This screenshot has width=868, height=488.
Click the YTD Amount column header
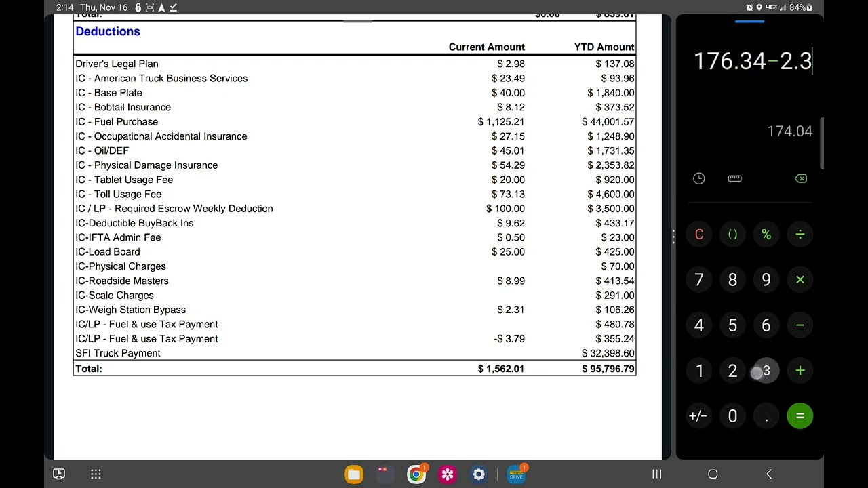604,47
